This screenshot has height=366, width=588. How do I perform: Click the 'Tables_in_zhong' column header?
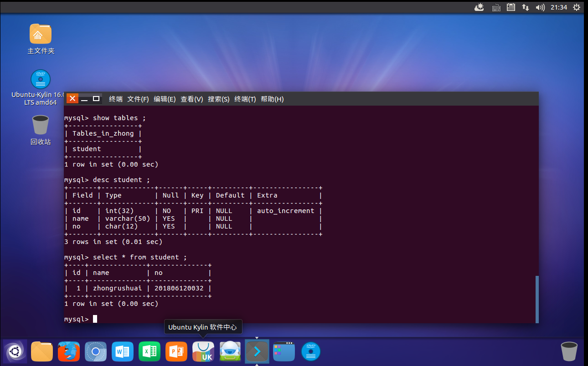pyautogui.click(x=103, y=133)
